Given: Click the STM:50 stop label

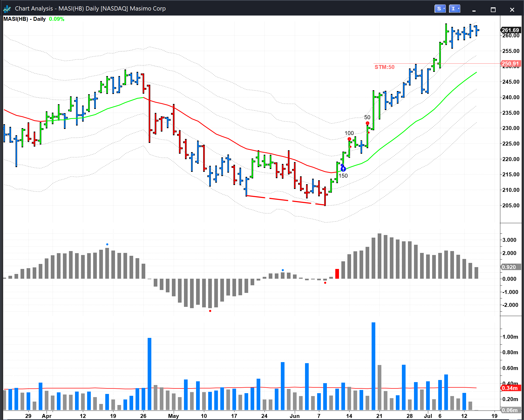Looking at the screenshot, I should pyautogui.click(x=384, y=67).
